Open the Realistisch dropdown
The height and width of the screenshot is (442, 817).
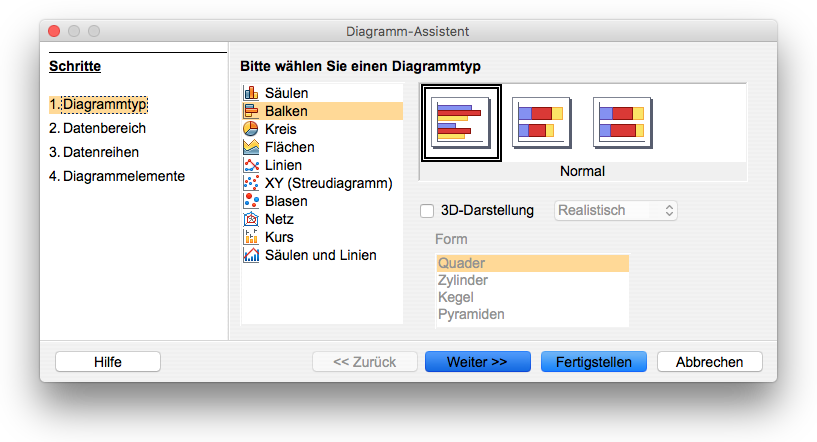tap(615, 211)
